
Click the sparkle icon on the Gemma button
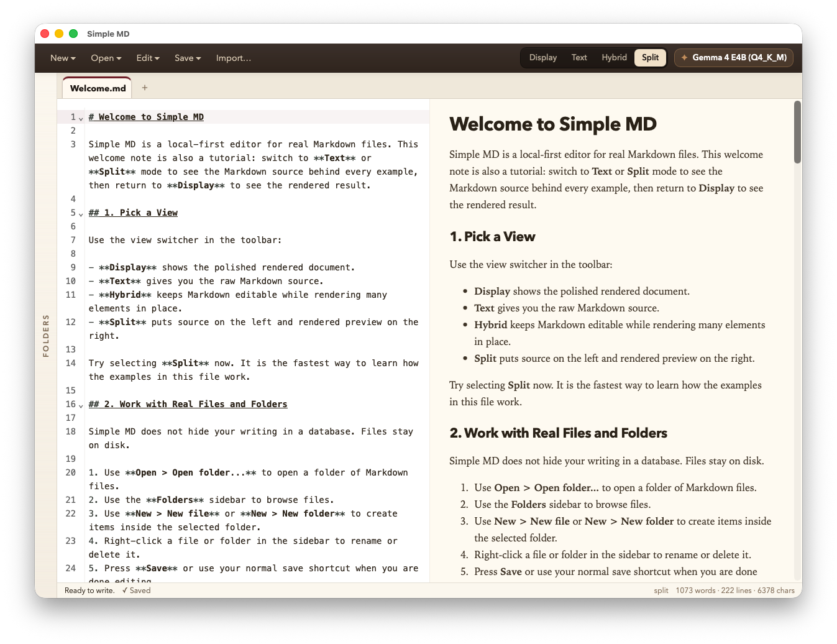click(684, 57)
